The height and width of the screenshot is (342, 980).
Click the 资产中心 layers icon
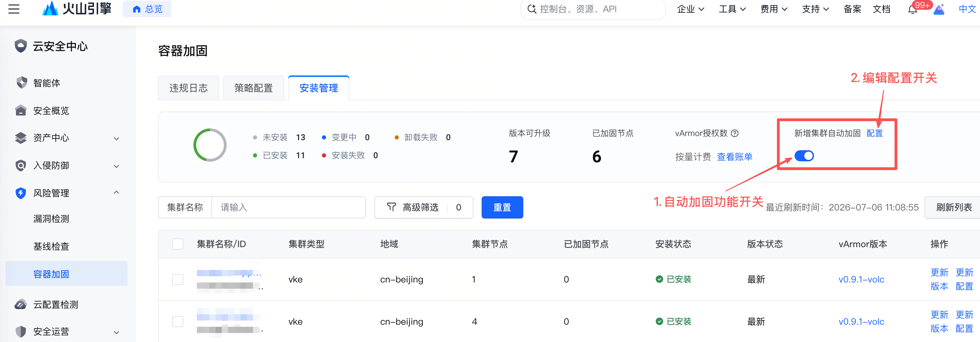[x=21, y=137]
